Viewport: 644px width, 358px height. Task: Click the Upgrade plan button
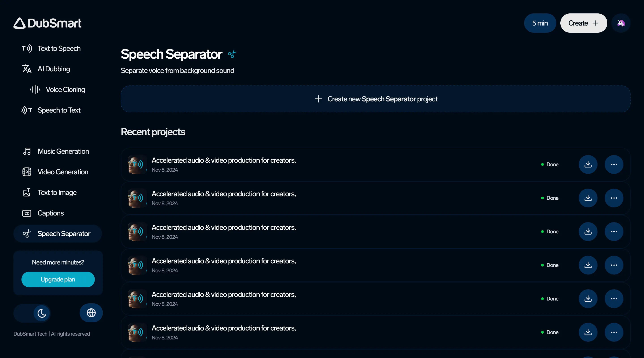(58, 279)
